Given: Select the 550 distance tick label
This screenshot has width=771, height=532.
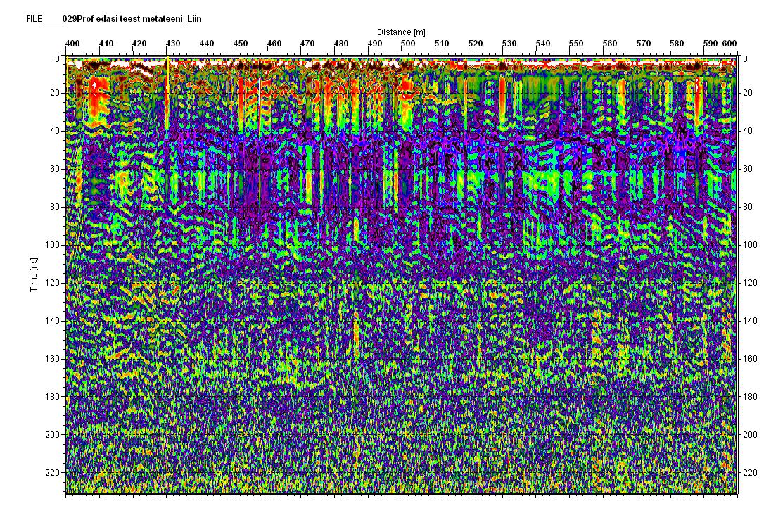Looking at the screenshot, I should pyautogui.click(x=576, y=43).
